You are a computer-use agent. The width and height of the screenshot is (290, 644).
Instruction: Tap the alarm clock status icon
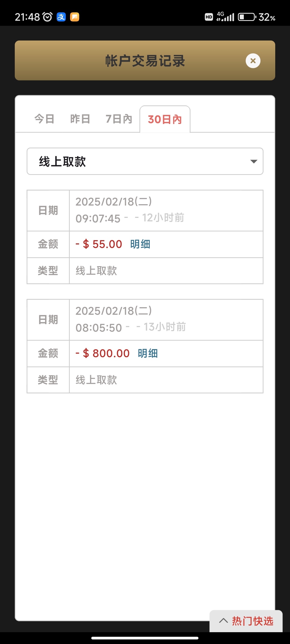pyautogui.click(x=48, y=17)
